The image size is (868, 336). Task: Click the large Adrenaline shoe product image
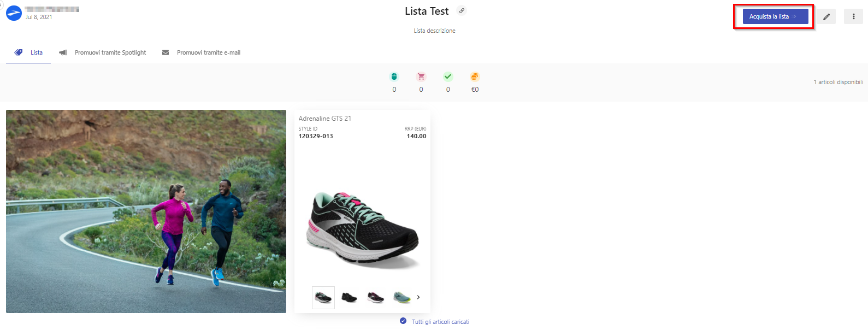362,229
